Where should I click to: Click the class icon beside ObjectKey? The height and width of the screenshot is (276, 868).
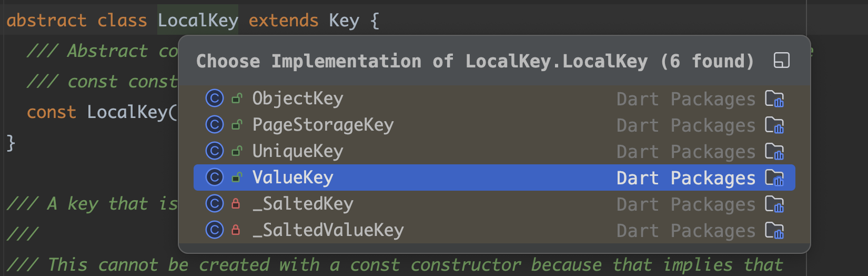tap(214, 98)
